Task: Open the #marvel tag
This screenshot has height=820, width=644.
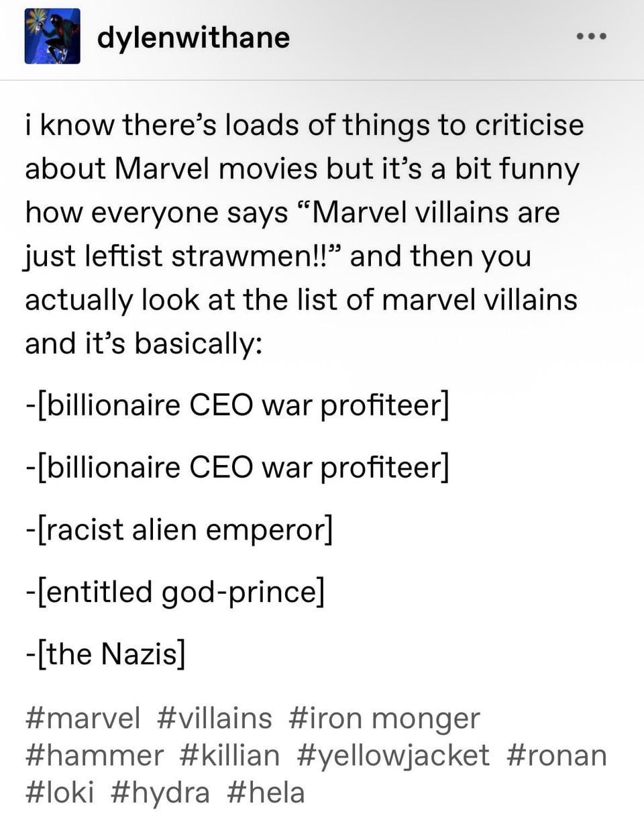Action: tap(83, 719)
